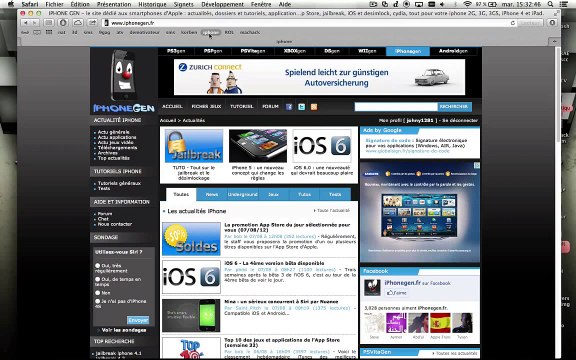Screen dimensions: 576x360
Task: Click the 'reachack' bookmark in bookmarks bar
Action: (250, 32)
